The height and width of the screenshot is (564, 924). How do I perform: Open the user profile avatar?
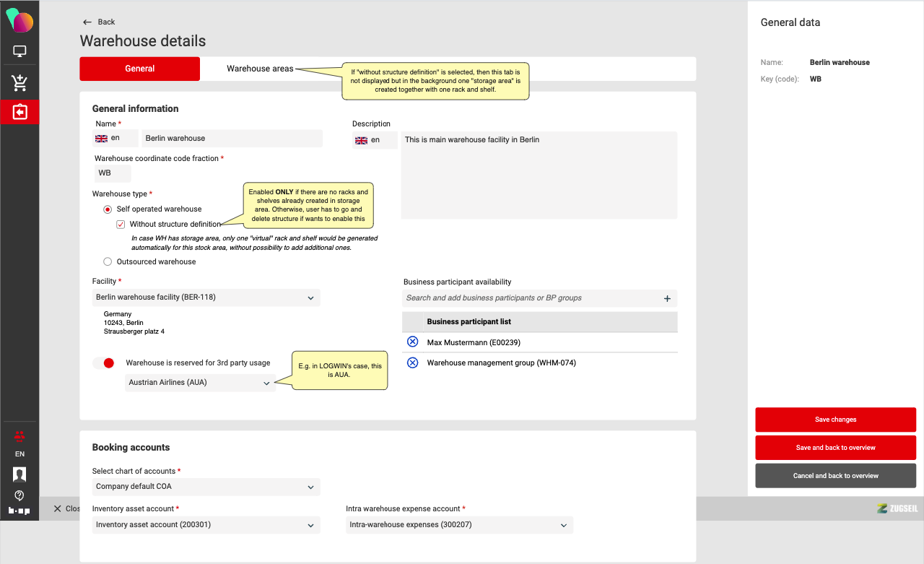[x=19, y=474]
